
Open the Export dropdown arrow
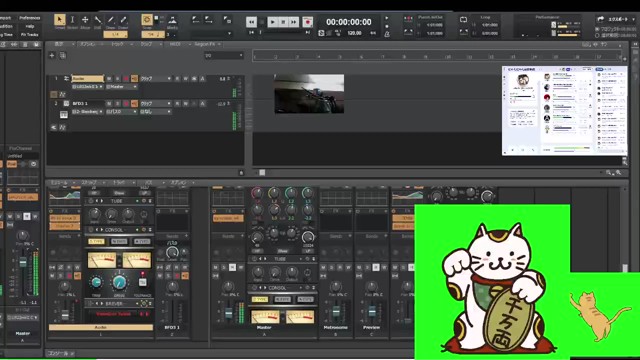[x=634, y=19]
